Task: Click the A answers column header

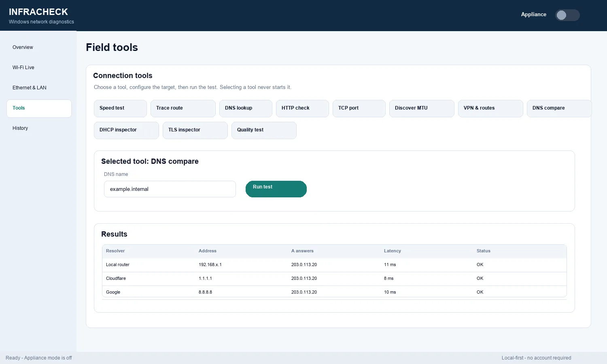Action: point(302,251)
